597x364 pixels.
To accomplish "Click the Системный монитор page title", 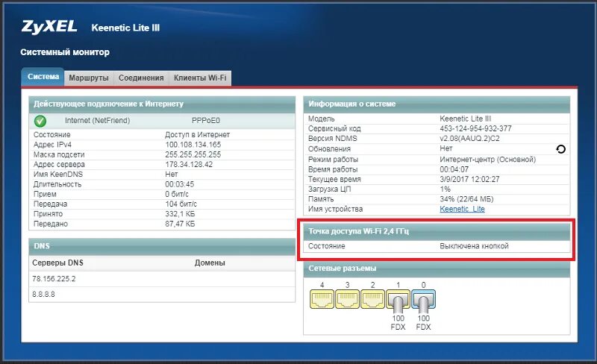I will 65,52.
